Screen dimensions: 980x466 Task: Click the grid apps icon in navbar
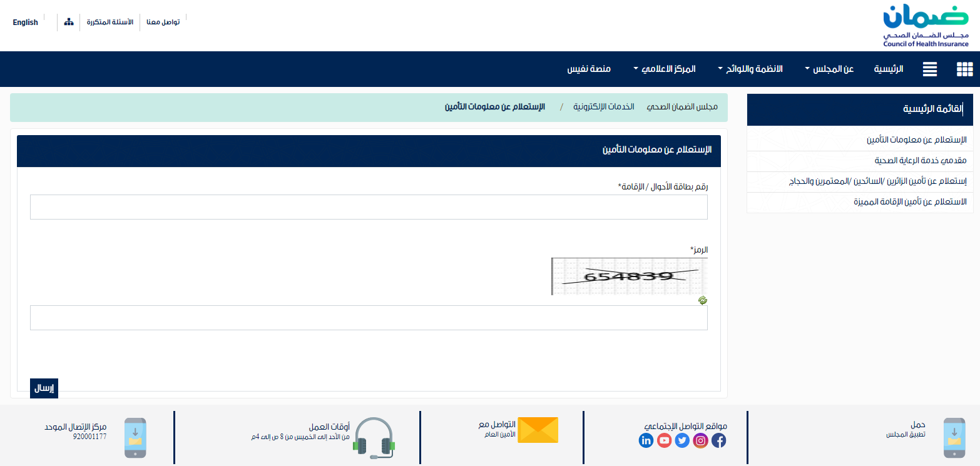964,69
